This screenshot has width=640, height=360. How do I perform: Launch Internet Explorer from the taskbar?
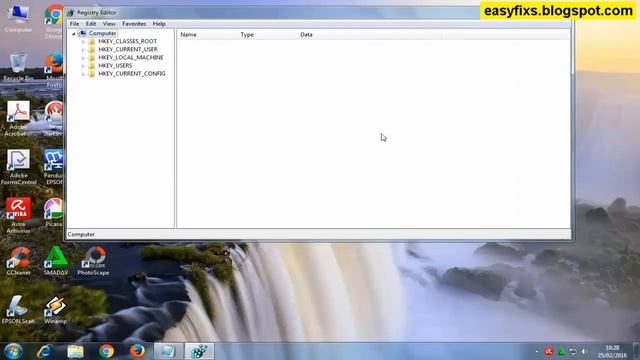(44, 351)
